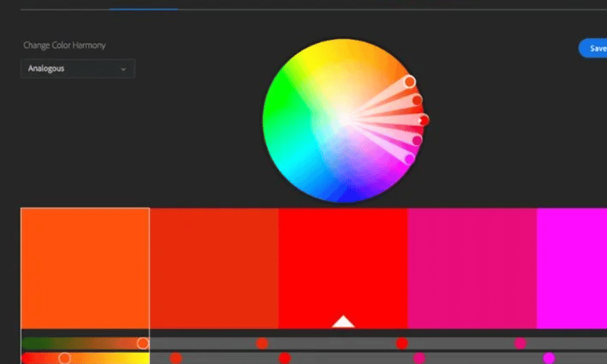Image resolution: width=607 pixels, height=364 pixels.
Task: Click the upper slider dot under the red swatch
Action: click(402, 343)
